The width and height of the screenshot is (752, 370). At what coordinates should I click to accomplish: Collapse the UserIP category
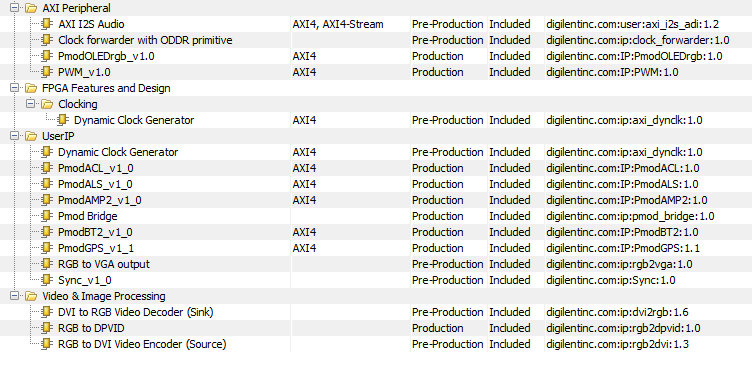click(x=15, y=136)
